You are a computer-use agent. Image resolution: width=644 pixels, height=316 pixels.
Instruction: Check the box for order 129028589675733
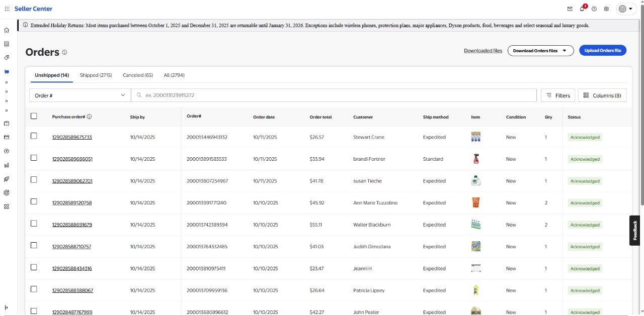click(34, 136)
